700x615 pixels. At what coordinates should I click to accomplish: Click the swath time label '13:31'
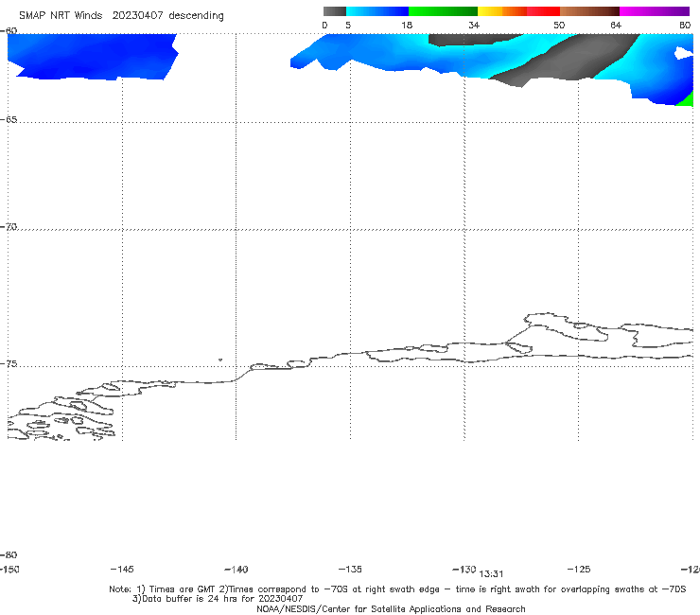pyautogui.click(x=491, y=574)
